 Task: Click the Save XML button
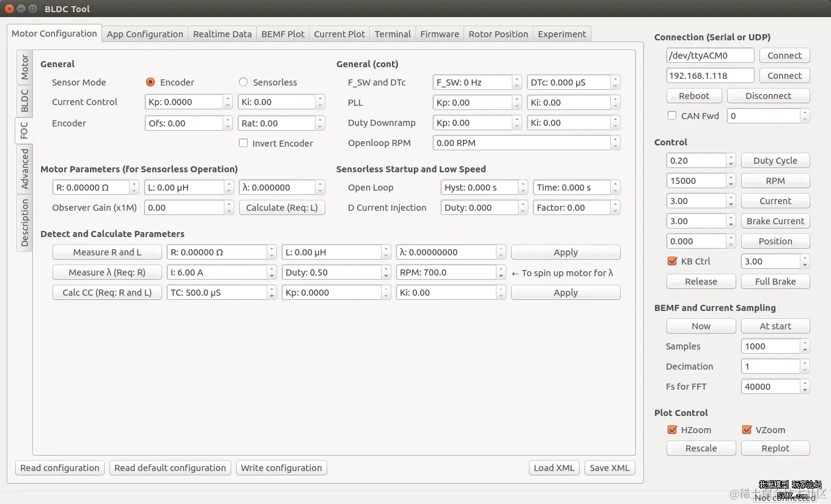tap(610, 468)
